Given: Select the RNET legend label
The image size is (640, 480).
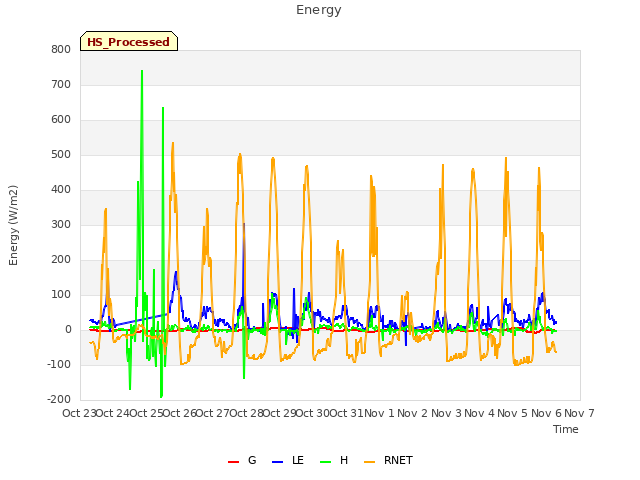Looking at the screenshot, I should point(398,460).
